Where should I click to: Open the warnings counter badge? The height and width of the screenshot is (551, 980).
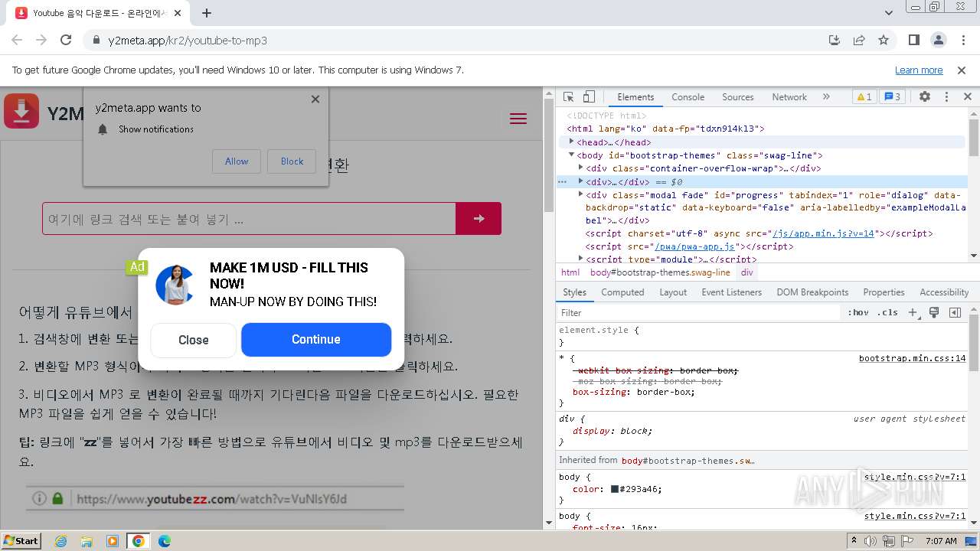point(864,97)
